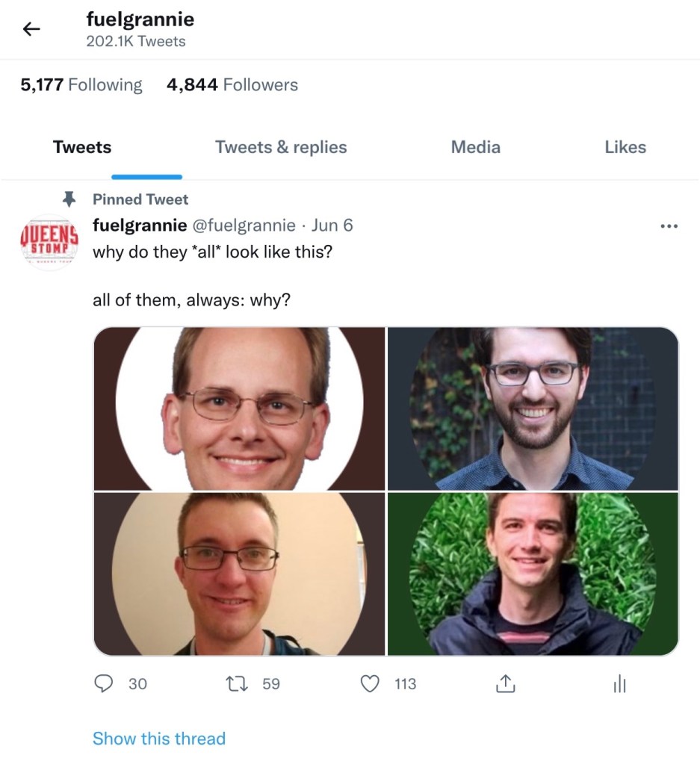Click the Queens Stomp profile avatar
Viewport: 700px width, 764px height.
point(48,240)
